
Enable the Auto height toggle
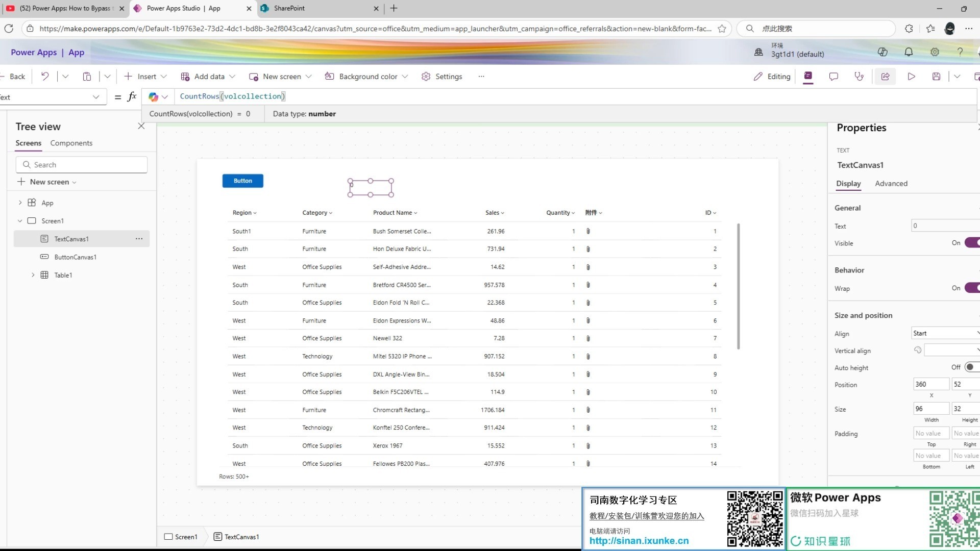971,367
